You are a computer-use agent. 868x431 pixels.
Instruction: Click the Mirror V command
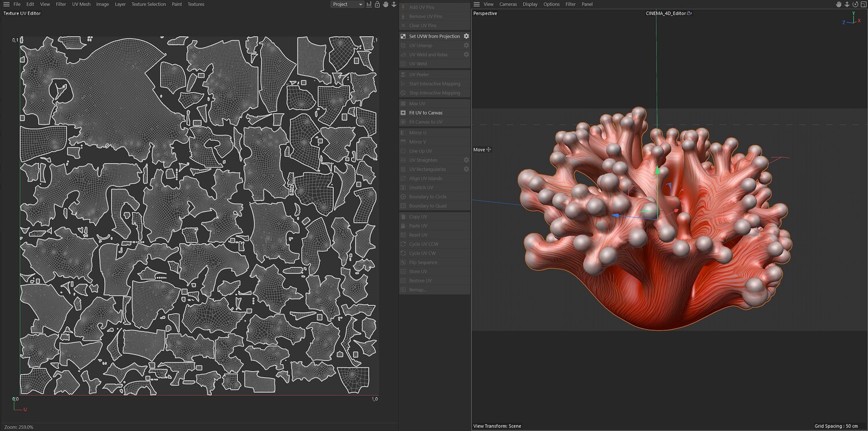pyautogui.click(x=435, y=142)
